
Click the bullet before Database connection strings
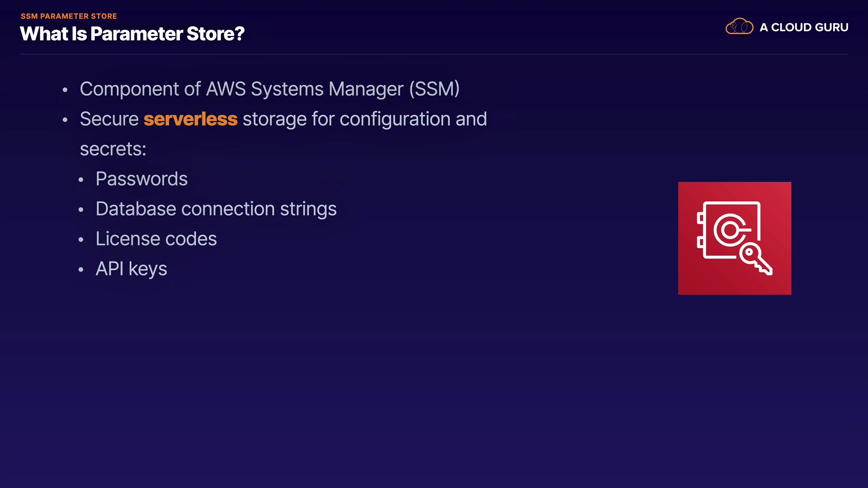81,210
